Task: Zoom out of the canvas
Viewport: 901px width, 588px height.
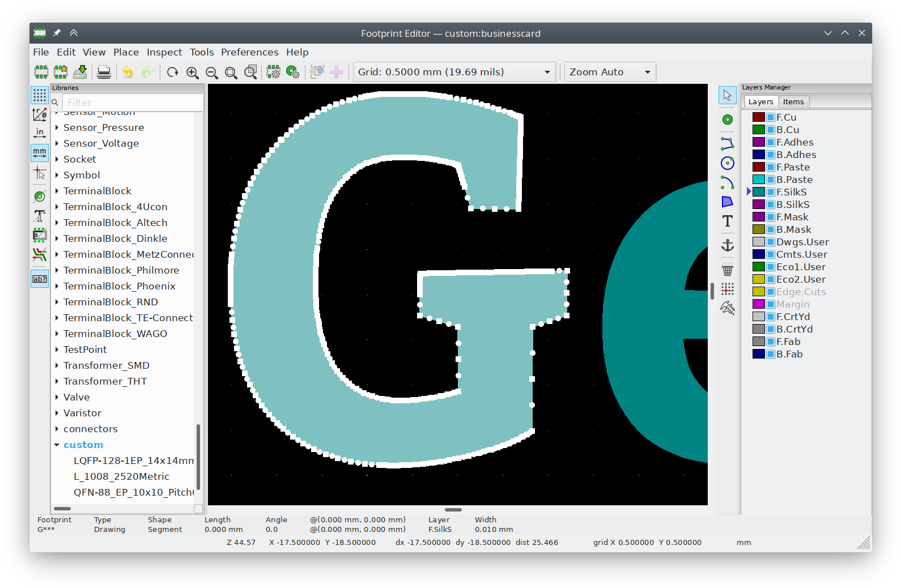Action: click(211, 72)
